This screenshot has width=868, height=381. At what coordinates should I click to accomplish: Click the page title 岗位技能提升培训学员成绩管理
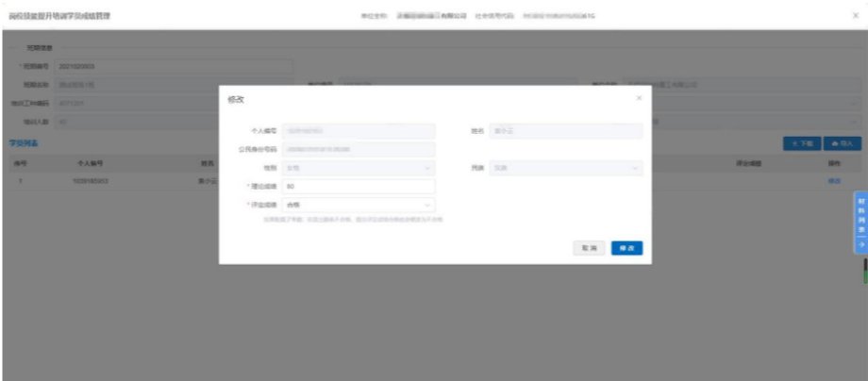[59, 16]
